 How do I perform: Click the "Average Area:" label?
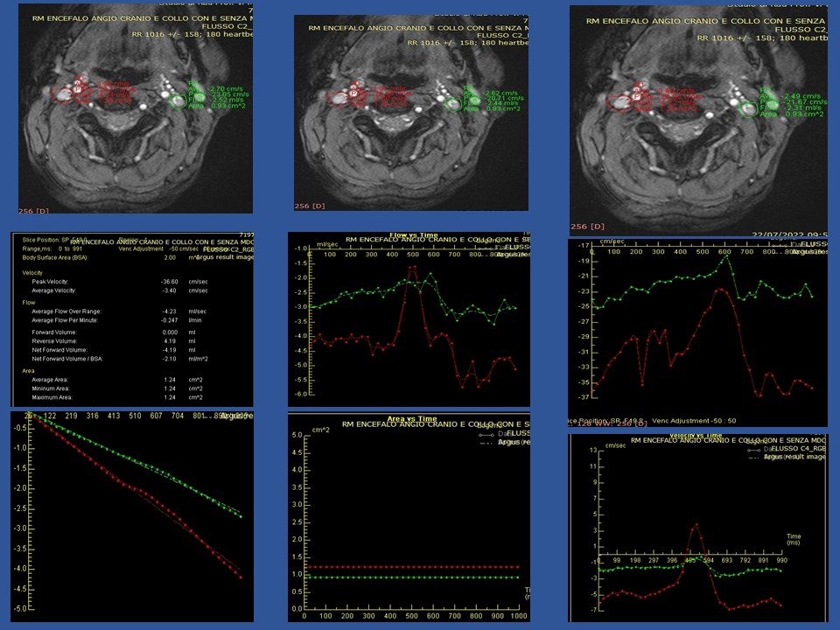point(50,380)
